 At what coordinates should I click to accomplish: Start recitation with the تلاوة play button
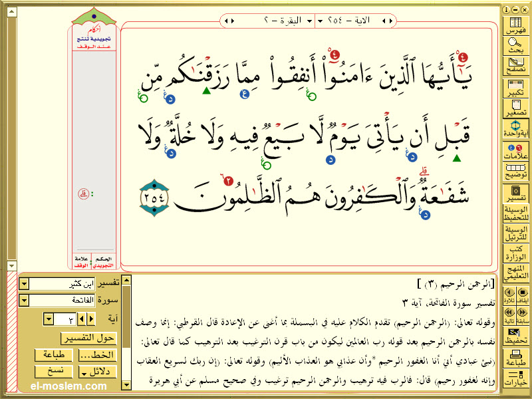click(509, 295)
